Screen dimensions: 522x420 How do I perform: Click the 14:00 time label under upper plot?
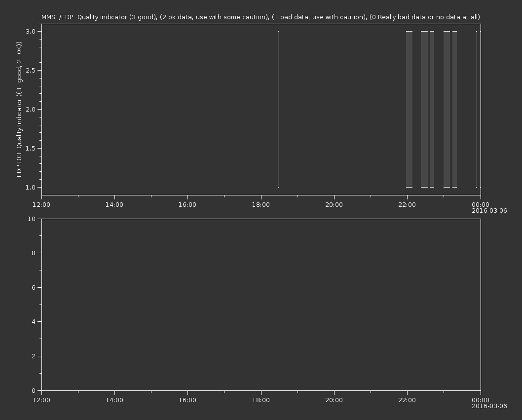coord(114,204)
